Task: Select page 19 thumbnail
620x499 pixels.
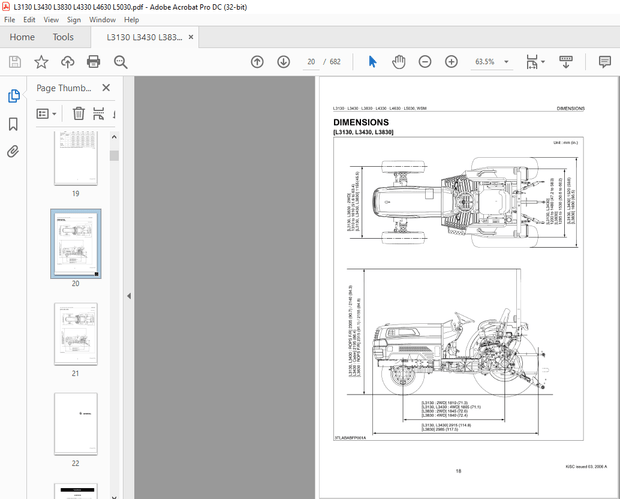Action: point(76,158)
